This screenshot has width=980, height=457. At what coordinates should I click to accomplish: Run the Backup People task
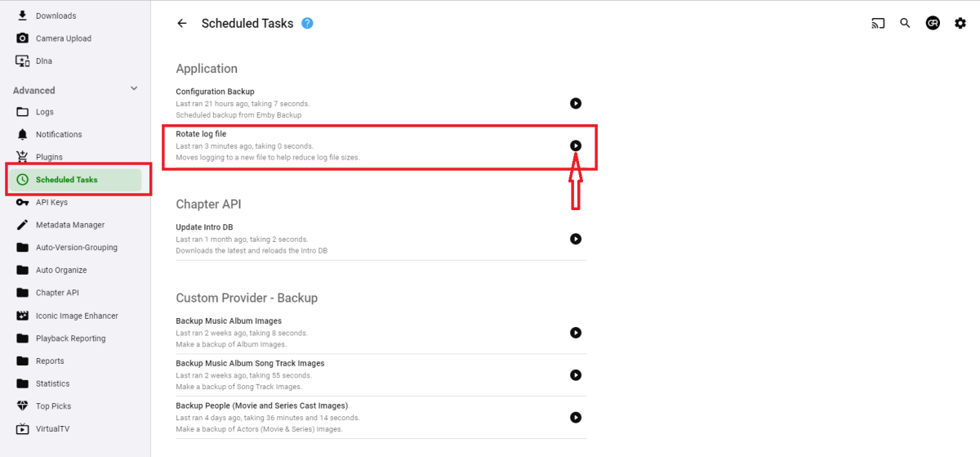[576, 417]
